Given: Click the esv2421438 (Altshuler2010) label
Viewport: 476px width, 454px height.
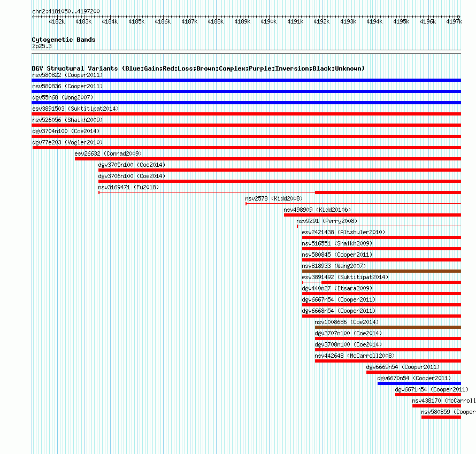Looking at the screenshot, I should (343, 232).
